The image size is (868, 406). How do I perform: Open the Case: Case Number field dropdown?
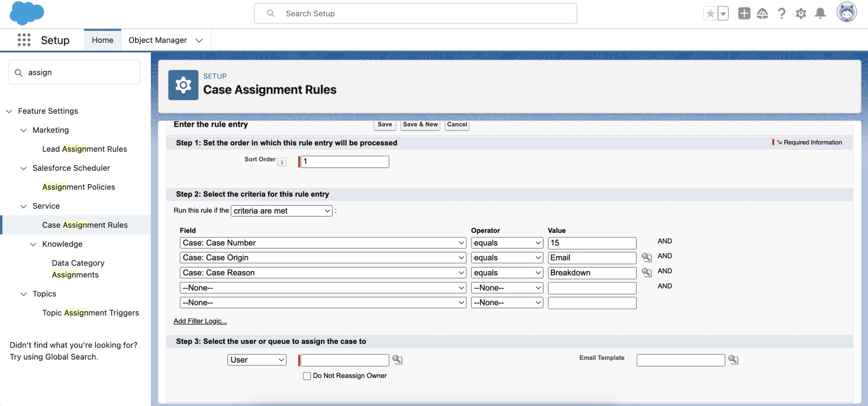click(x=323, y=242)
